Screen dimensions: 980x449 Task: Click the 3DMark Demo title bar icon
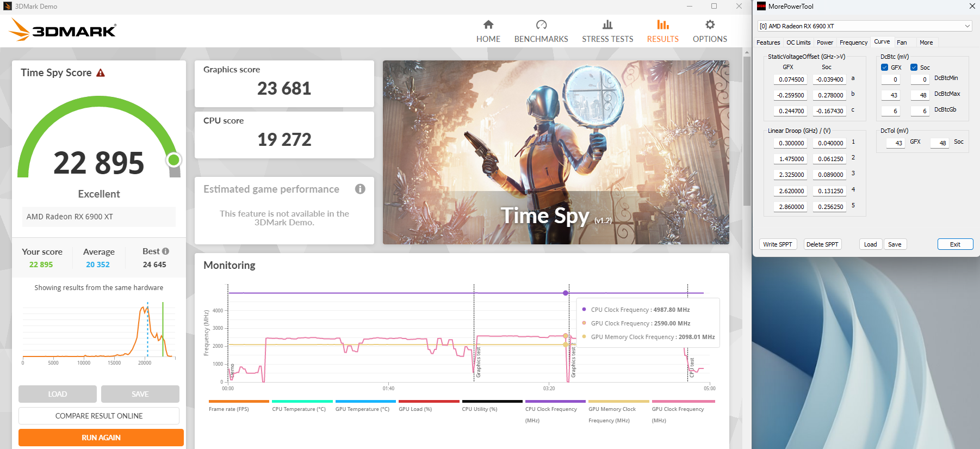pos(8,7)
